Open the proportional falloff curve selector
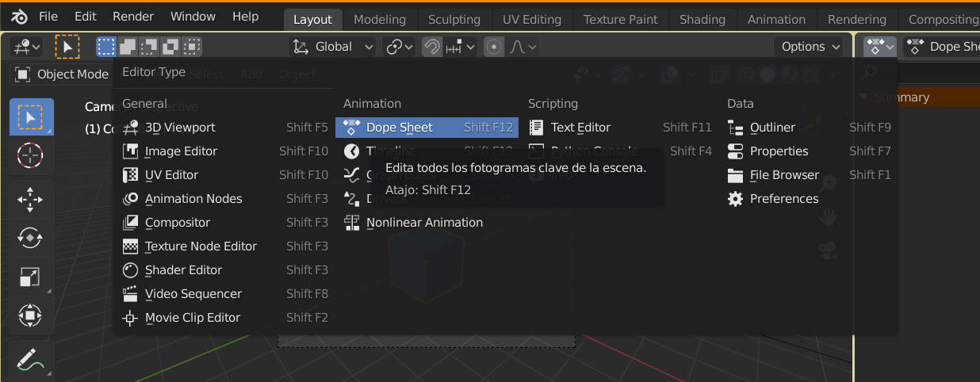 pyautogui.click(x=522, y=47)
